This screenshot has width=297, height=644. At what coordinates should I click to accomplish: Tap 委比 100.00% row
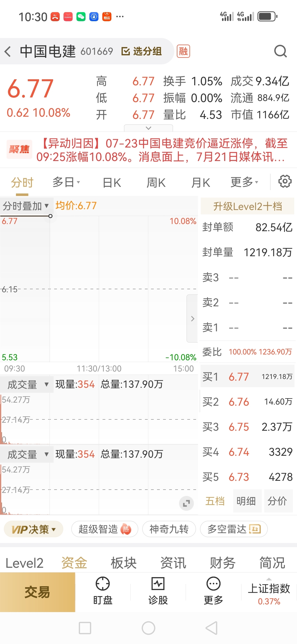248,352
